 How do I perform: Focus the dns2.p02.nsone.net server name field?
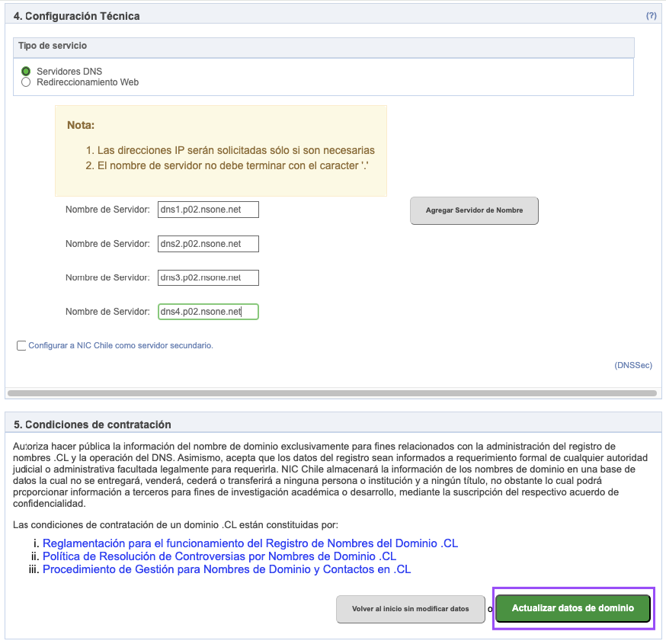208,244
